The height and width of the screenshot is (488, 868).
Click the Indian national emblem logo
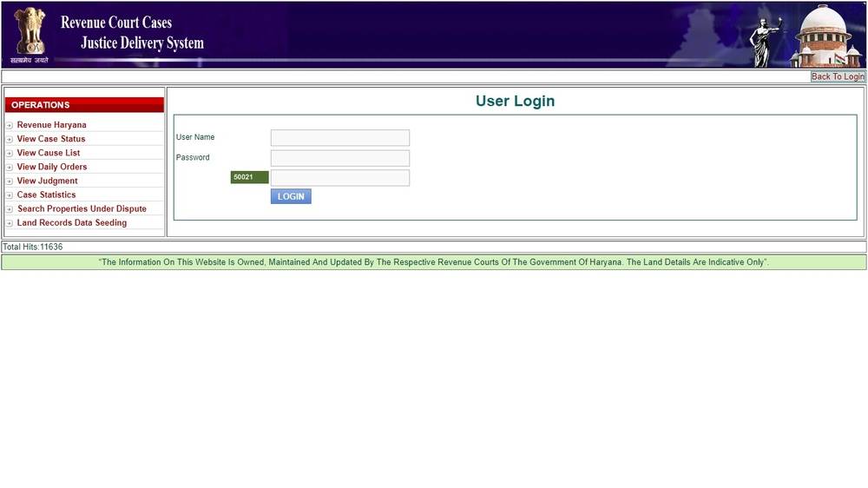pos(30,33)
